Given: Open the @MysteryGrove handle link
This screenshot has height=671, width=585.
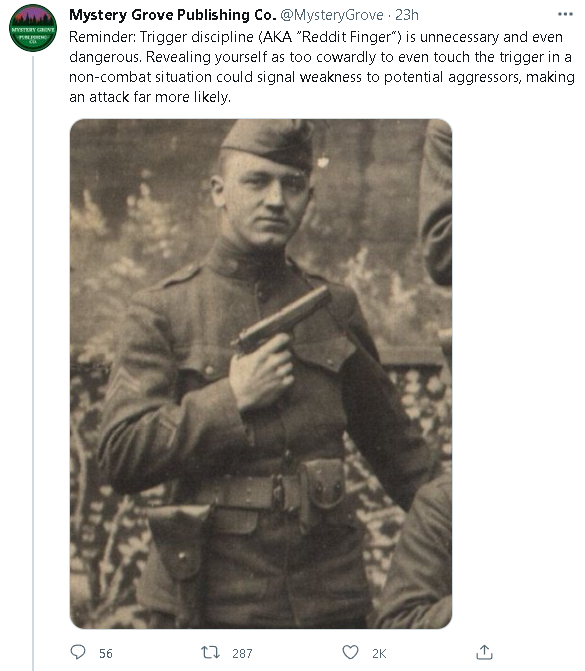Looking at the screenshot, I should pos(332,15).
